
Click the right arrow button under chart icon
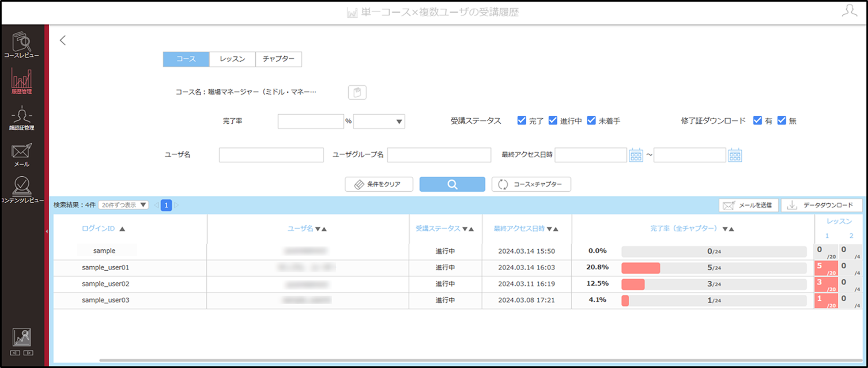tap(28, 352)
